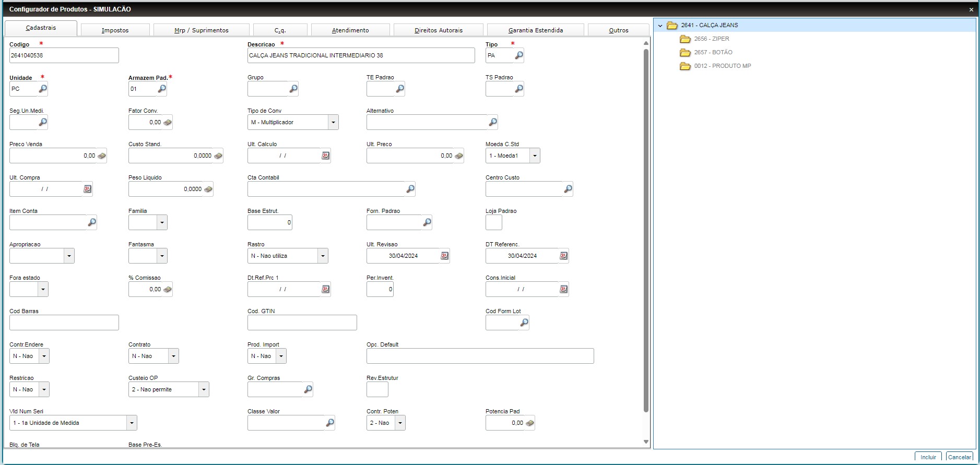980x465 pixels.
Task: Expand the Prod. Import dropdown
Action: tap(281, 356)
